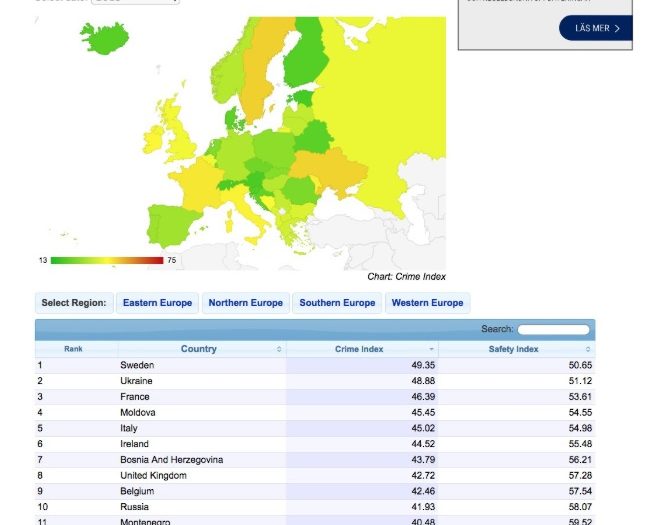Focus the table Search field
Screen dimensions: 663x525
553,329
